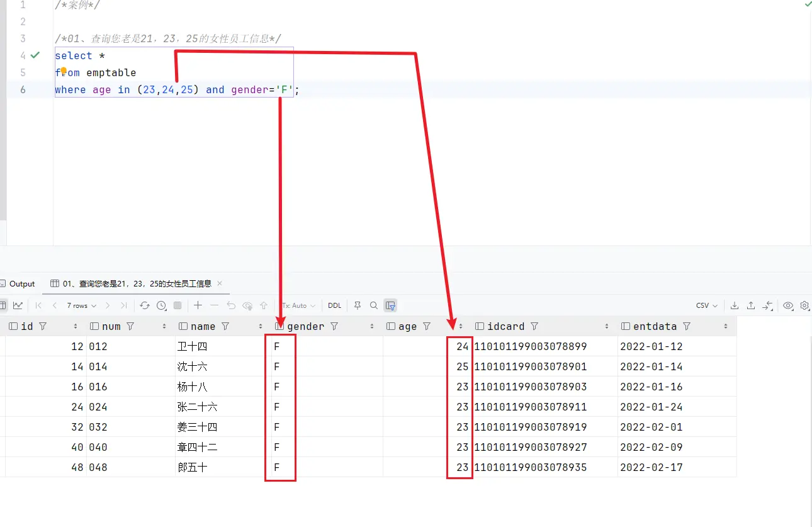Pin the result tab

[358, 305]
